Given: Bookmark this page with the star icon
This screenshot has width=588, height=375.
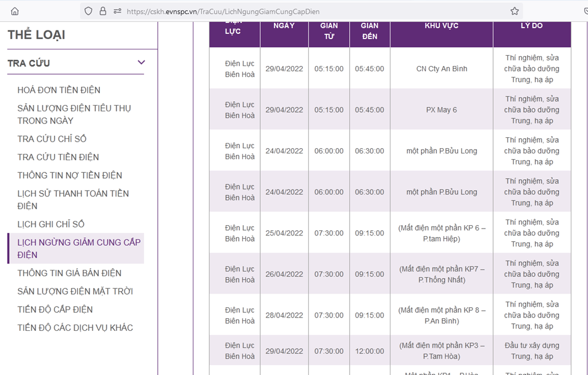Looking at the screenshot, I should coord(514,11).
